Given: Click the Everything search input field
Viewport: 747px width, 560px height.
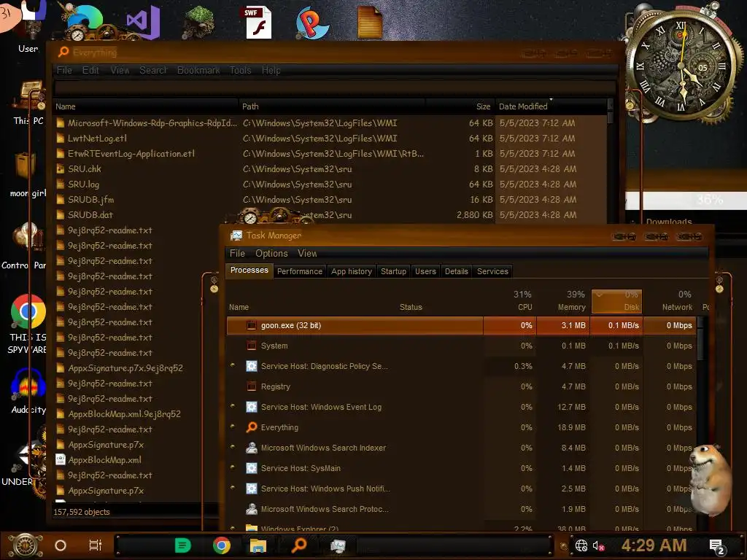Looking at the screenshot, I should coord(334,88).
